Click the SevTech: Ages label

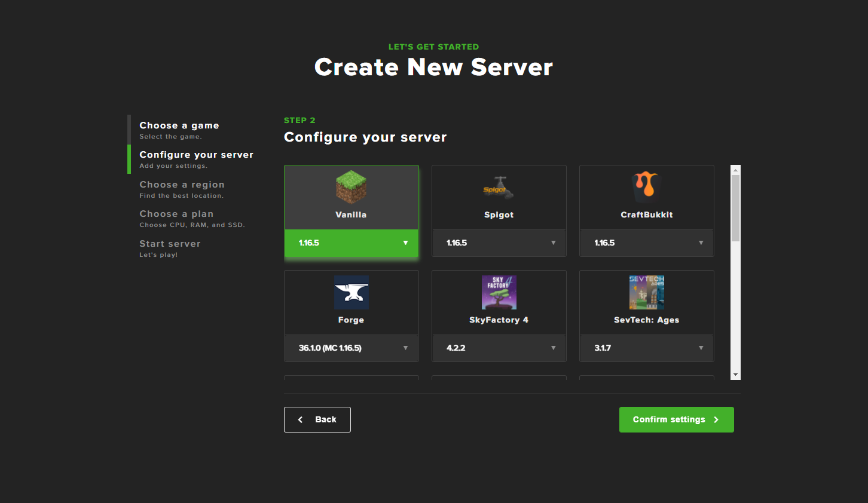click(x=647, y=320)
